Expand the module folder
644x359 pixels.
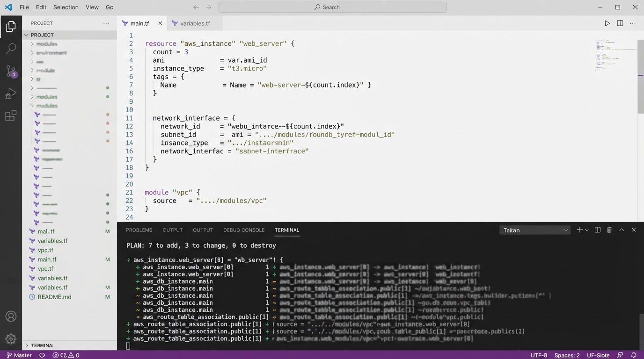[x=32, y=71]
